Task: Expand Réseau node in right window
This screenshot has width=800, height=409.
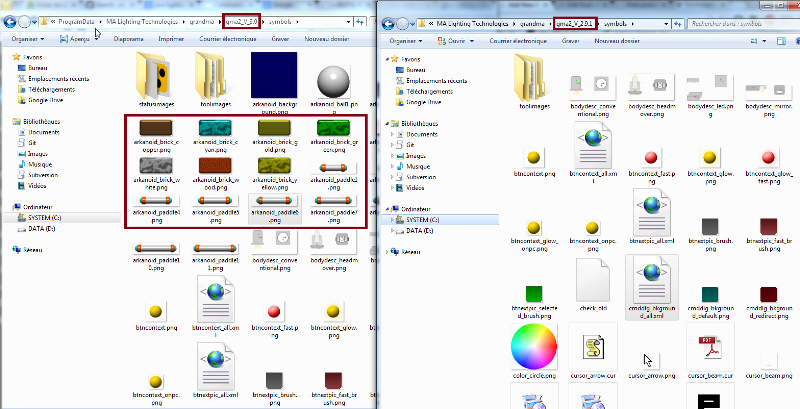Action: click(x=385, y=252)
